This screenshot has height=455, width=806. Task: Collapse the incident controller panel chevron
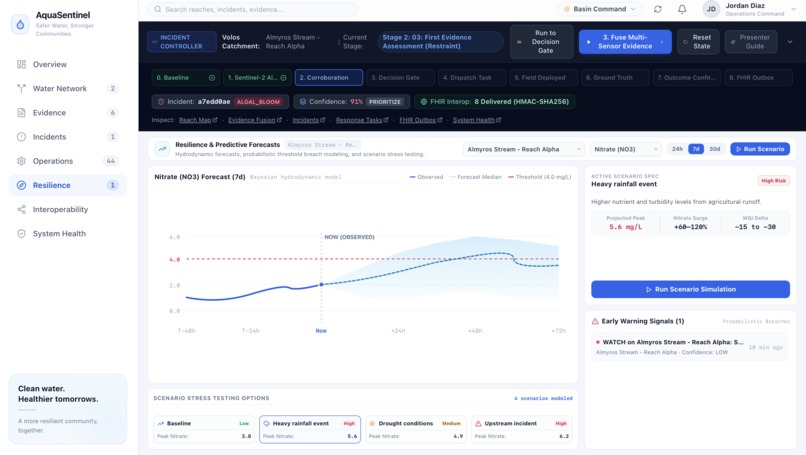coord(790,42)
